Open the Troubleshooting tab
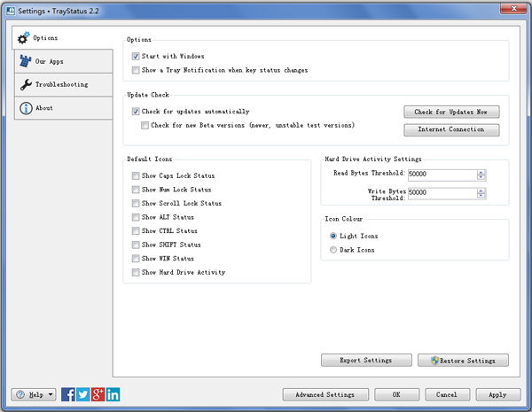This screenshot has height=412, width=532. tap(64, 84)
